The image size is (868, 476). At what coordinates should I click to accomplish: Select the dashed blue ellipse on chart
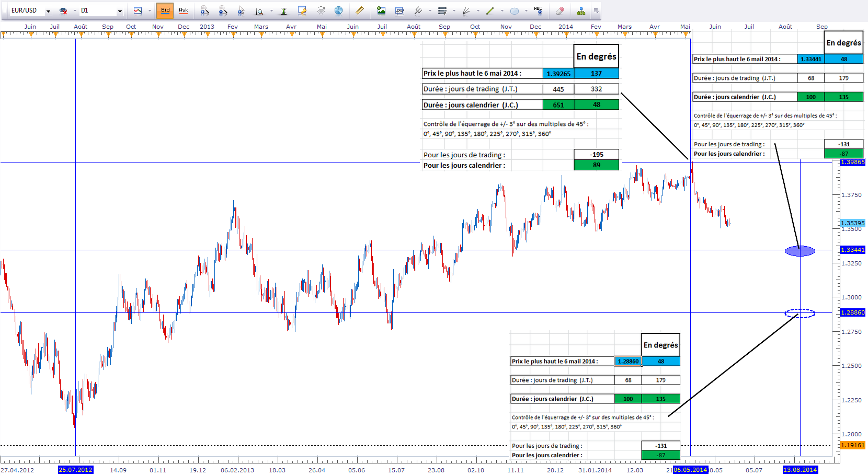pos(800,314)
